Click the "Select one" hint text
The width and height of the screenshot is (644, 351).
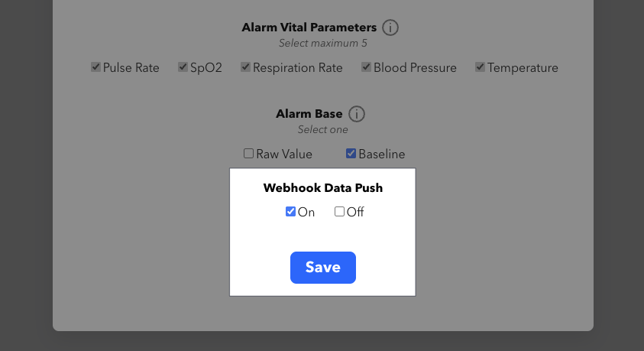click(323, 129)
